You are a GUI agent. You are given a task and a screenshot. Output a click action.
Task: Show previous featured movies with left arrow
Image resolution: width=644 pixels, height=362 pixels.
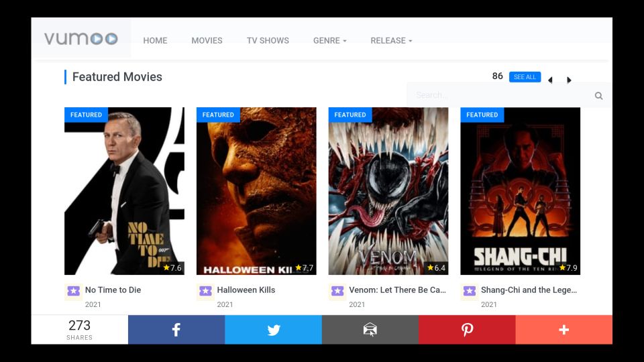click(550, 80)
